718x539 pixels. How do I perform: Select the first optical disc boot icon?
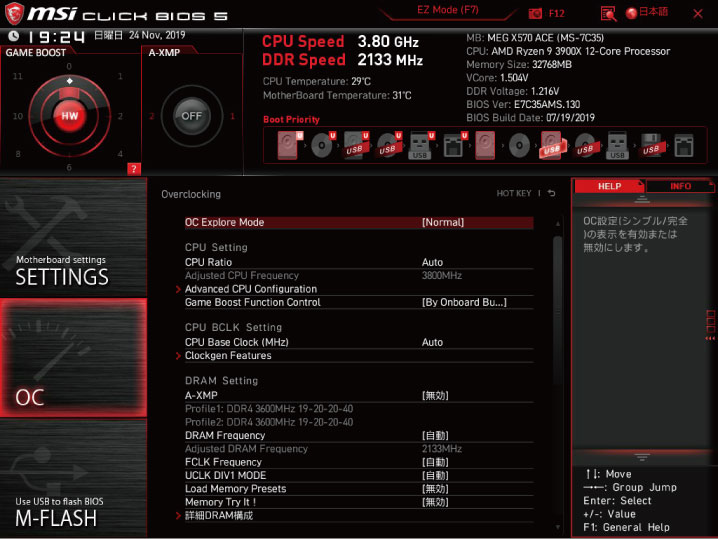pos(322,145)
